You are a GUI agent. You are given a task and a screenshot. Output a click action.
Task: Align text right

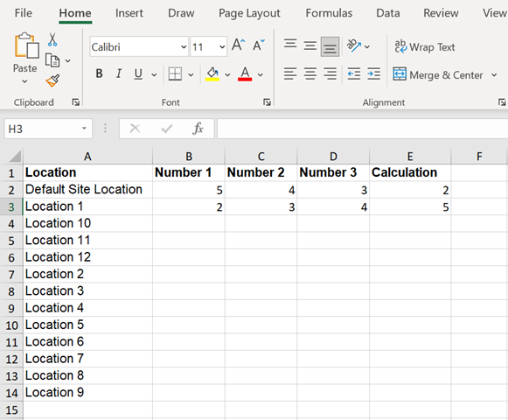tap(331, 74)
